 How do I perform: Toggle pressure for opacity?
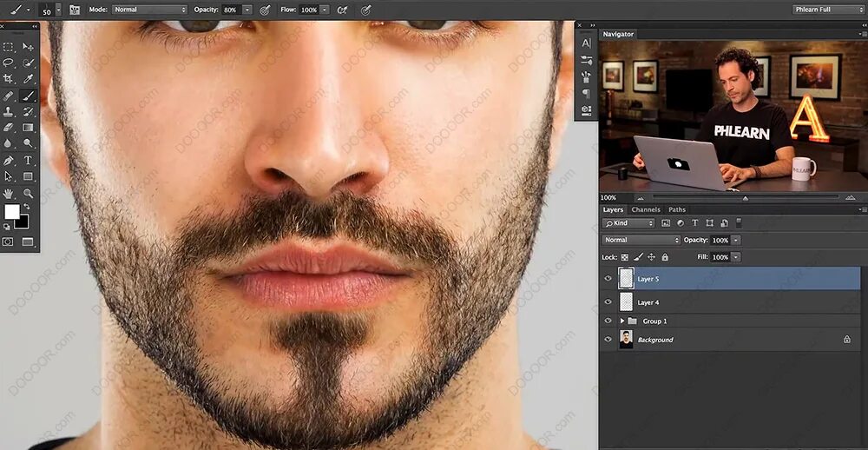[265, 10]
